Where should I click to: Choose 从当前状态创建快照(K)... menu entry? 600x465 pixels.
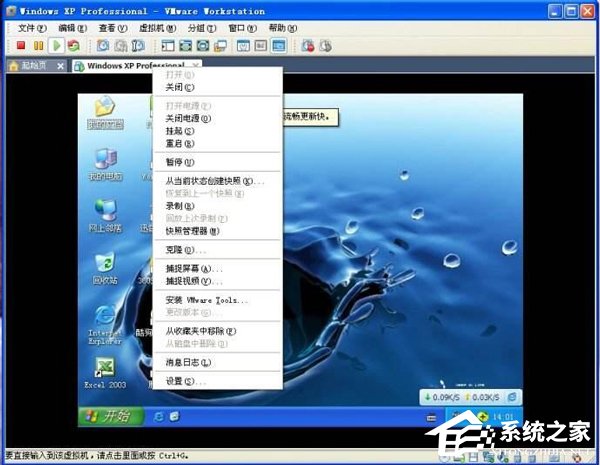pos(217,181)
